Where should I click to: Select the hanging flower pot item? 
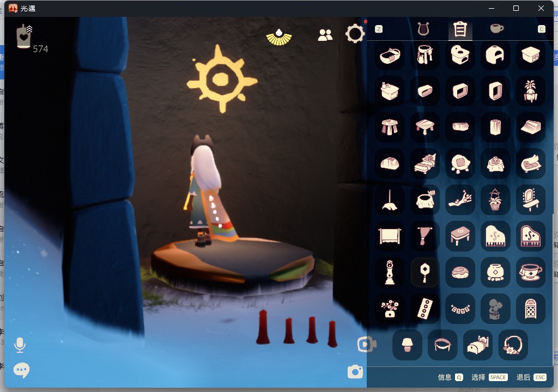click(x=495, y=200)
